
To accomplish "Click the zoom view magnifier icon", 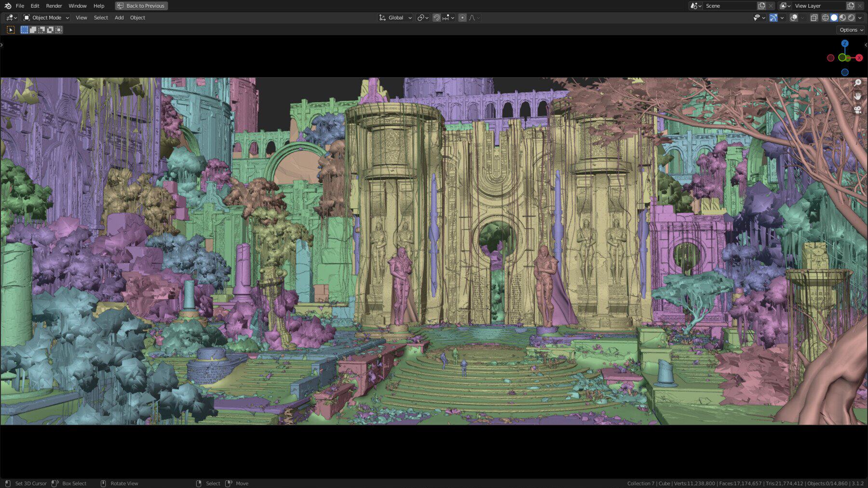I will pyautogui.click(x=858, y=83).
